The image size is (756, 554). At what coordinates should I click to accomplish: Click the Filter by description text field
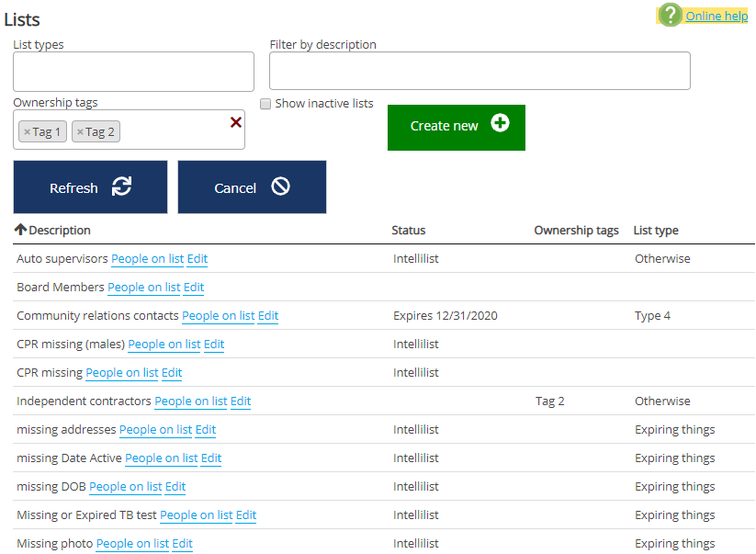(x=479, y=72)
